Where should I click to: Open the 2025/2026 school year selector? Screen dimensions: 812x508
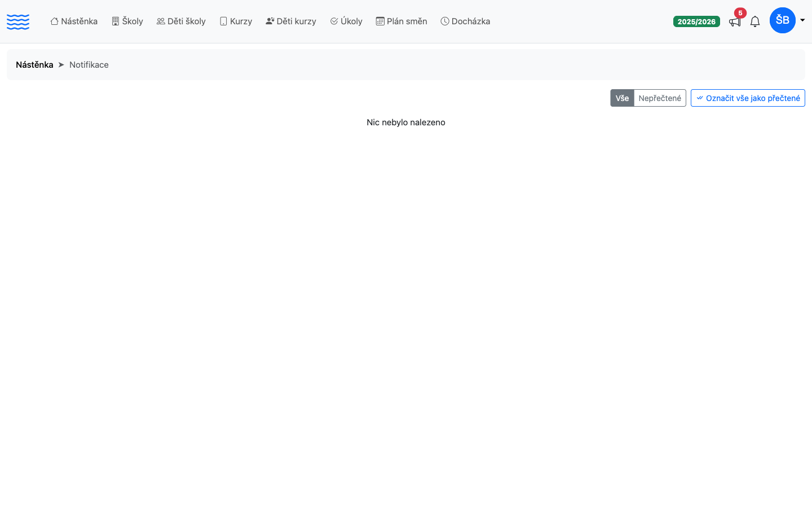point(696,21)
